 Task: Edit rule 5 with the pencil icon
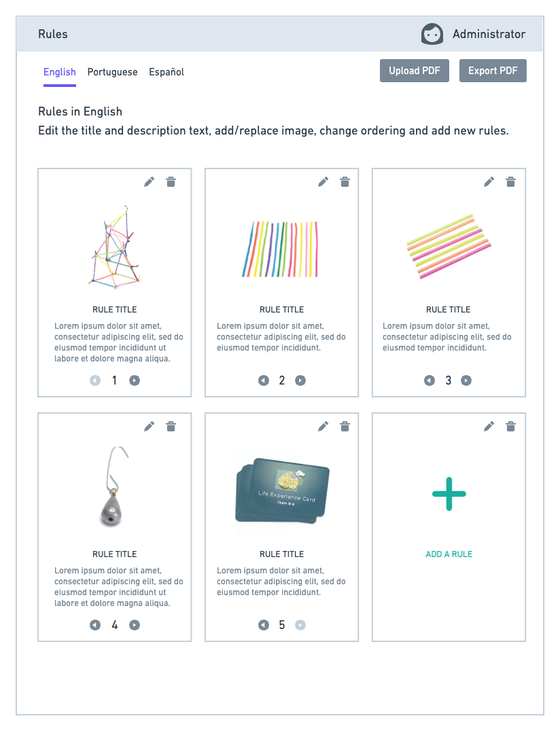(323, 426)
